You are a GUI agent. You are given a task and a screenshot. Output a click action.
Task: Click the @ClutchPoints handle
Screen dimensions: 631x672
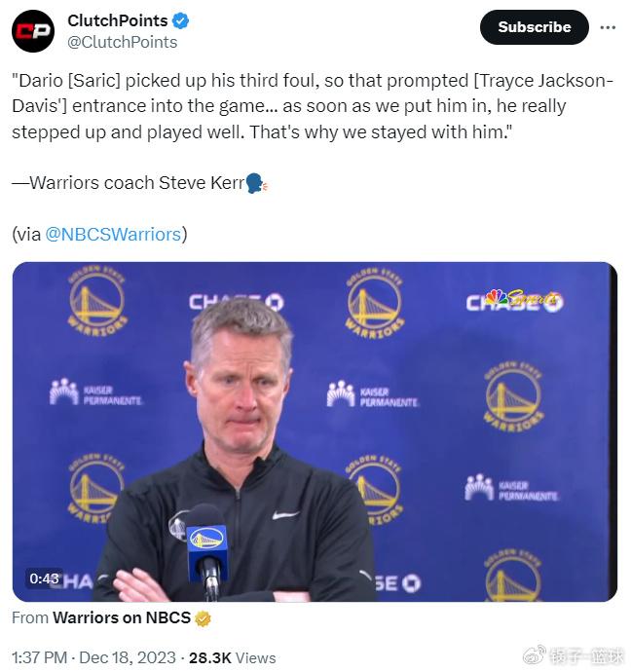(122, 42)
